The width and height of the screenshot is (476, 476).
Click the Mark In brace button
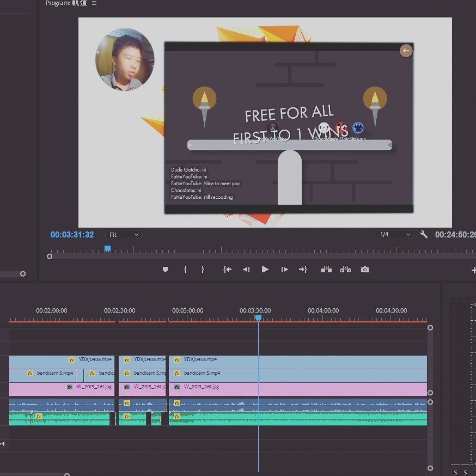click(185, 270)
